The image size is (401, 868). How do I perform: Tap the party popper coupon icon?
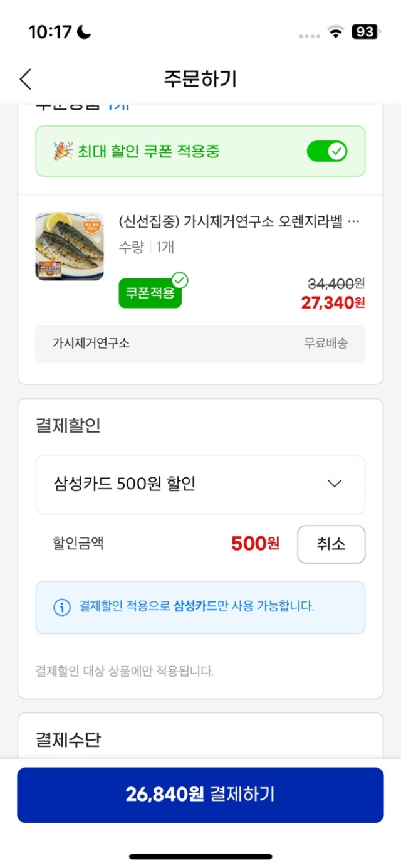(62, 151)
